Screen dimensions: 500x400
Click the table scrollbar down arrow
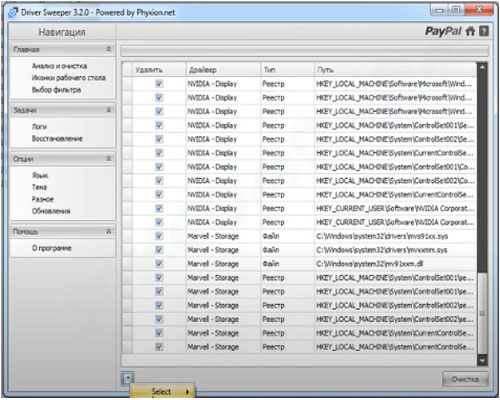[482, 360]
